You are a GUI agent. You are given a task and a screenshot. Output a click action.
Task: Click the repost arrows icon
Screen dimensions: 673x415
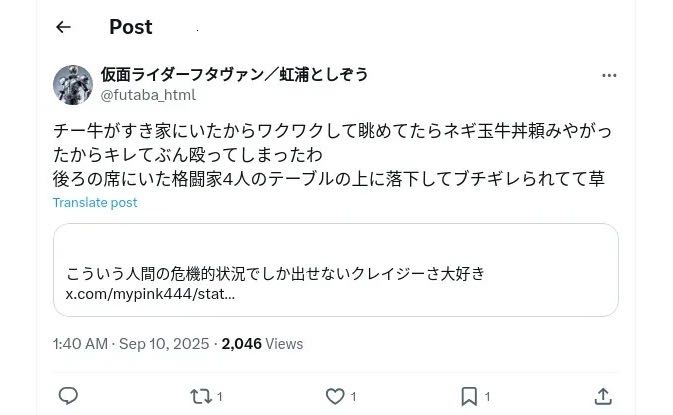click(201, 396)
